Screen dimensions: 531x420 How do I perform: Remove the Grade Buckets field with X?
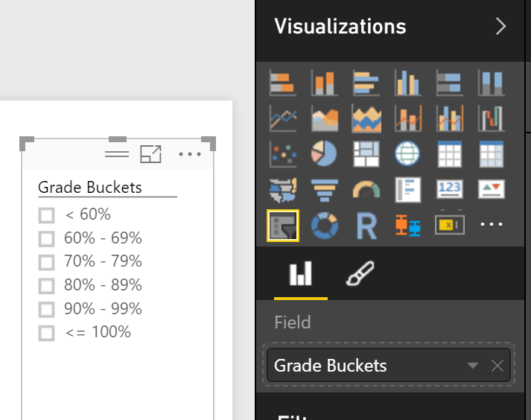(x=497, y=366)
